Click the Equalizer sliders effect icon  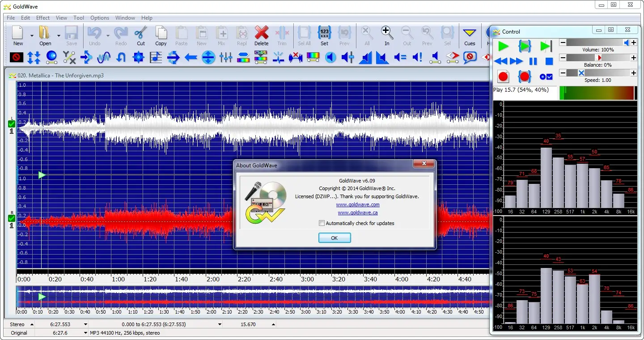[x=226, y=57]
